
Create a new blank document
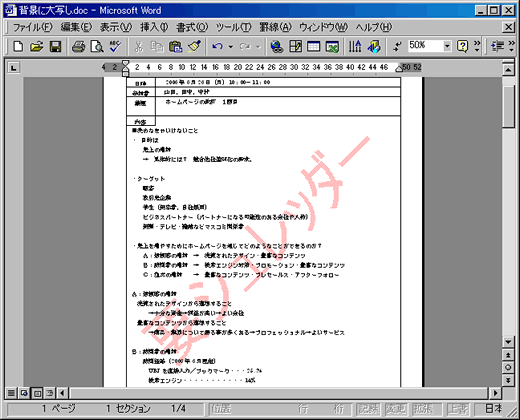click(18, 46)
